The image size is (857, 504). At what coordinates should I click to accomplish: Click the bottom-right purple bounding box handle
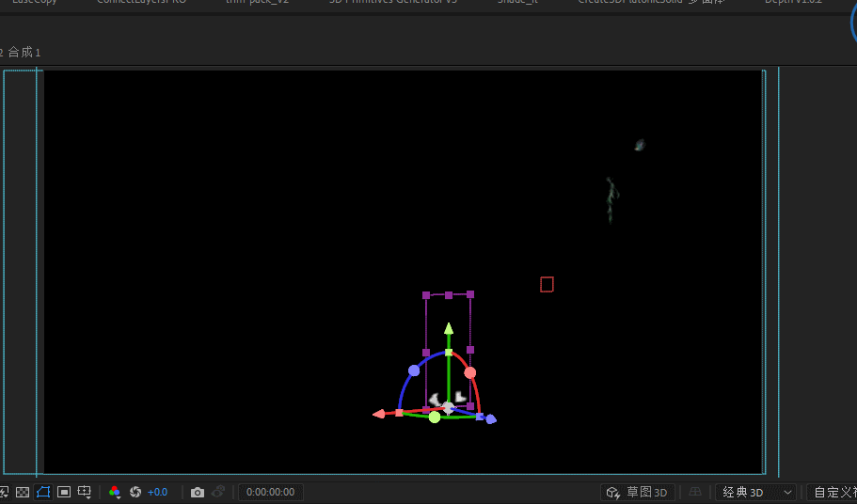tap(470, 406)
